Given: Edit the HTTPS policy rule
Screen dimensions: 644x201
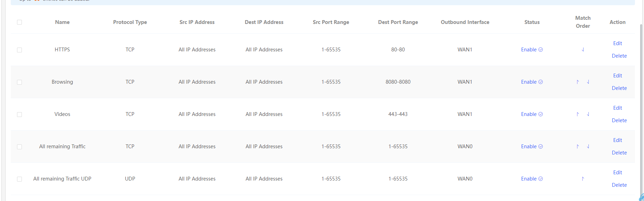Looking at the screenshot, I should click(x=618, y=43).
